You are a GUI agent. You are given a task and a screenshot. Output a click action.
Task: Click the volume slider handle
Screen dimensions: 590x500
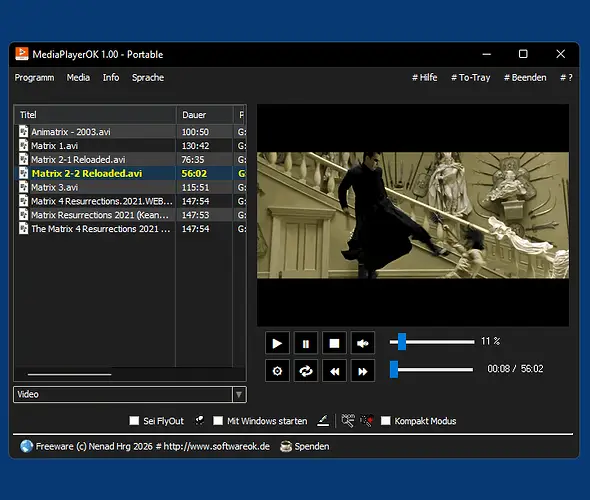[x=402, y=342]
